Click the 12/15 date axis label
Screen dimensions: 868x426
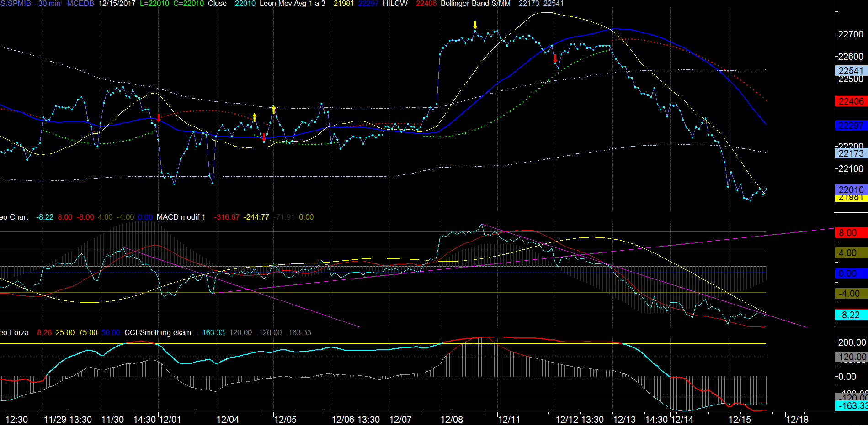click(740, 420)
